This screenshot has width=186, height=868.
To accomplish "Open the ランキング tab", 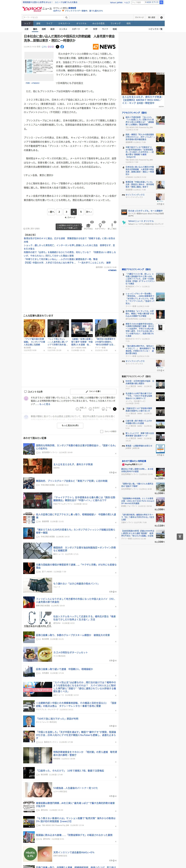I will [x=115, y=24].
